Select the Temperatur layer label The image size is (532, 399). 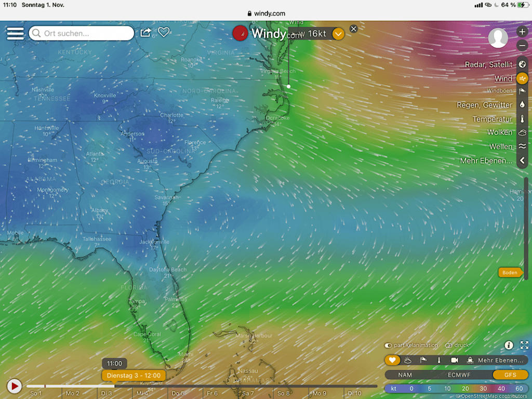pos(492,119)
